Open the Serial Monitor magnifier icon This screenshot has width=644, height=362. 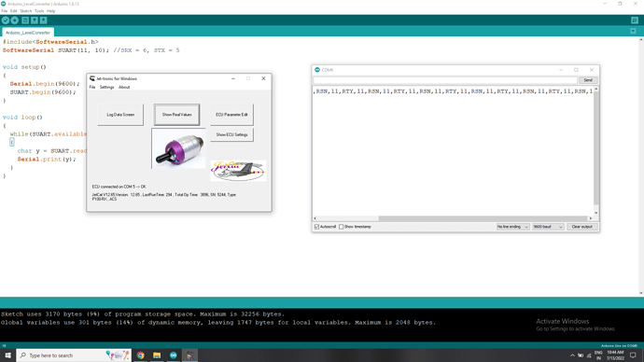[x=635, y=21]
